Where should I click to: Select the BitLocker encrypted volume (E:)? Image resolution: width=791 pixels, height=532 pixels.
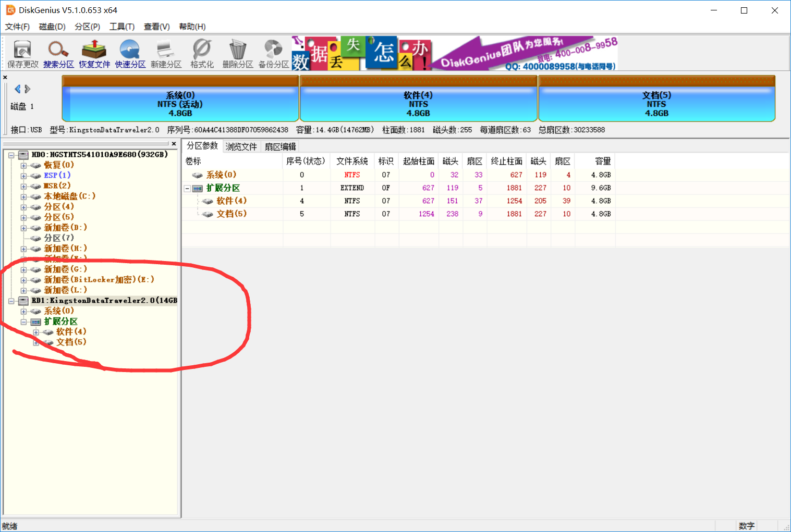click(99, 280)
